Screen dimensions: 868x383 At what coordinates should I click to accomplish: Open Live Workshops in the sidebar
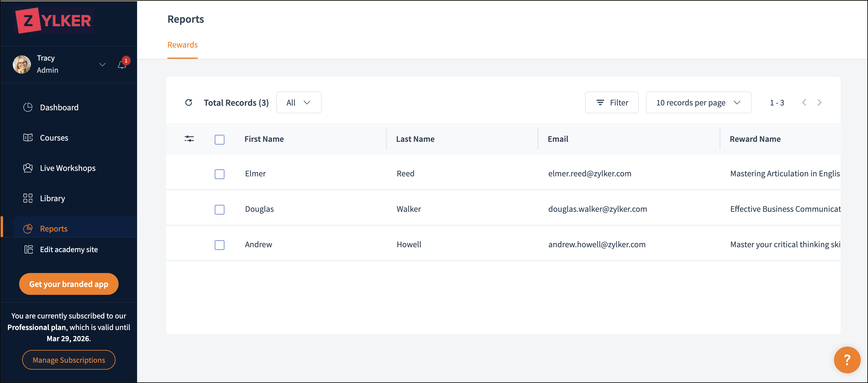[67, 168]
